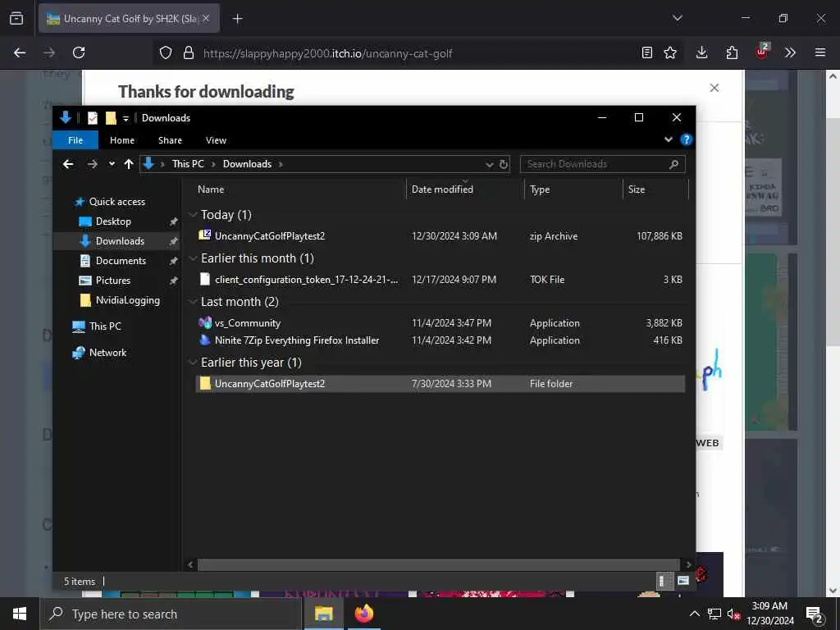Viewport: 840px width, 630px height.
Task: Open the Windows Start menu
Action: (x=20, y=614)
